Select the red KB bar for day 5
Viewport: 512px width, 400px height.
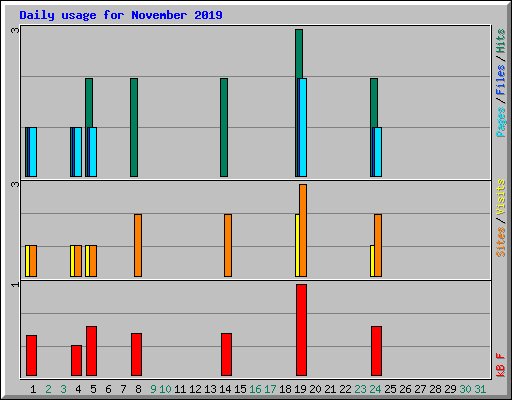[91, 351]
